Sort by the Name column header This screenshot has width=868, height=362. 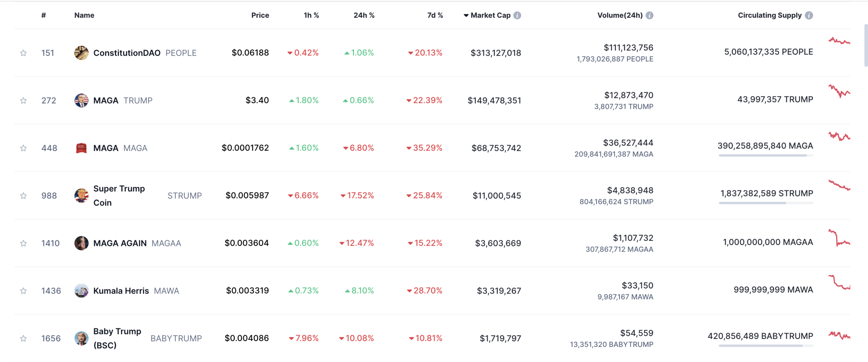84,15
